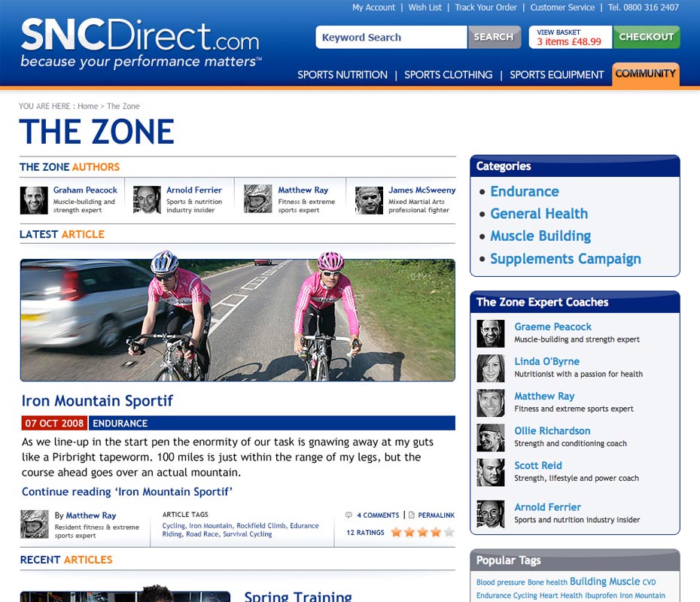700x602 pixels.
Task: Open Graham Peacock's author photo
Action: (x=34, y=200)
